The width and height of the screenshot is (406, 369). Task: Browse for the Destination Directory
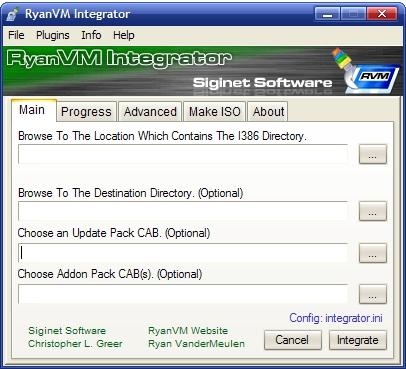(x=373, y=211)
